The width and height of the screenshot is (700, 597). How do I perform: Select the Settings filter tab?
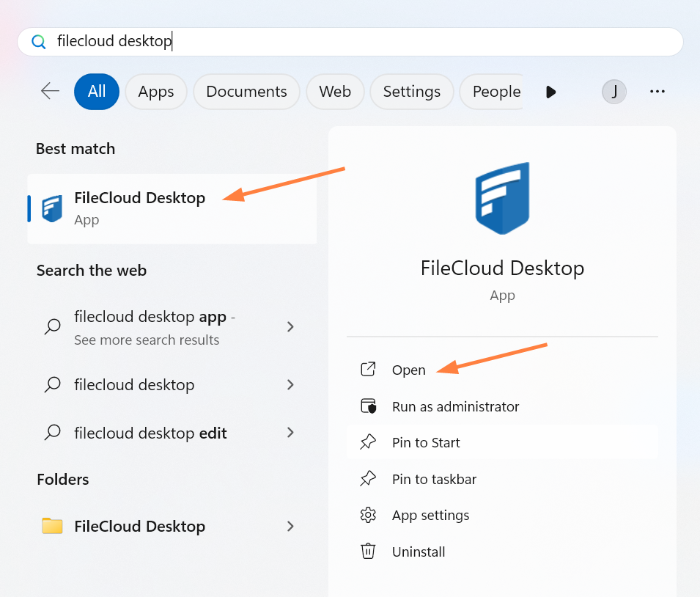coord(411,92)
